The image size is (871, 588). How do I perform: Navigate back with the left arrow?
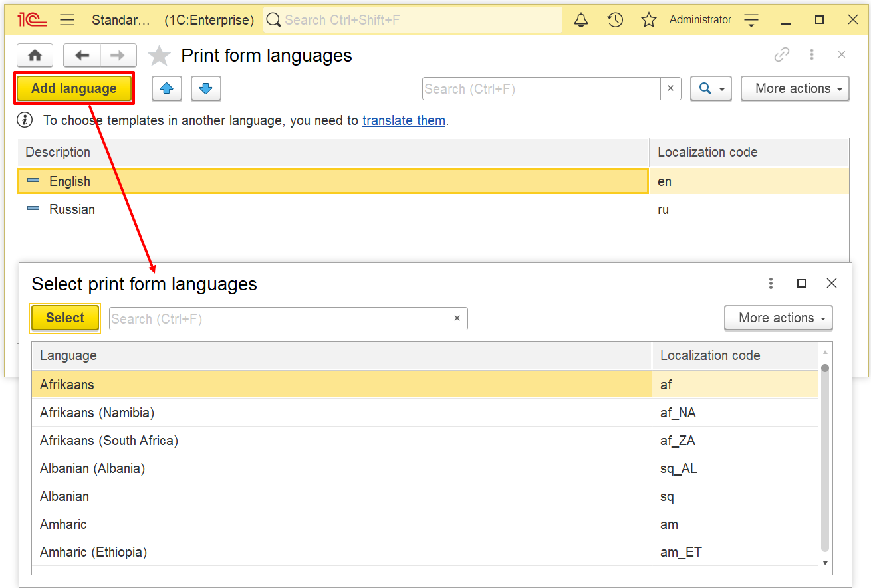coord(82,55)
